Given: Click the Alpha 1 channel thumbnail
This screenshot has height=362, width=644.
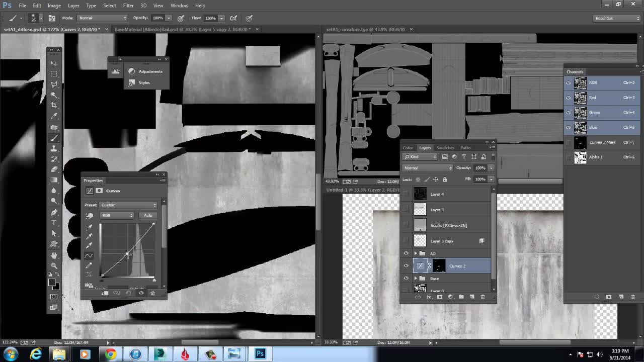Looking at the screenshot, I should pos(580,157).
